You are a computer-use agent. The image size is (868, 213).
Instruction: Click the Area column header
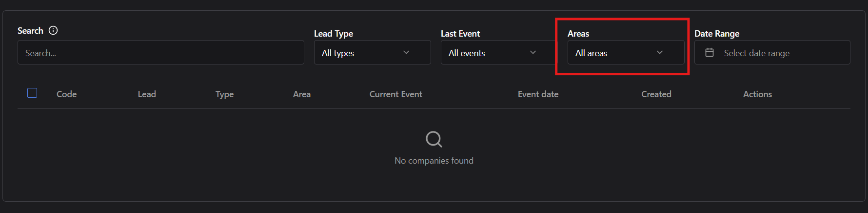coord(302,94)
